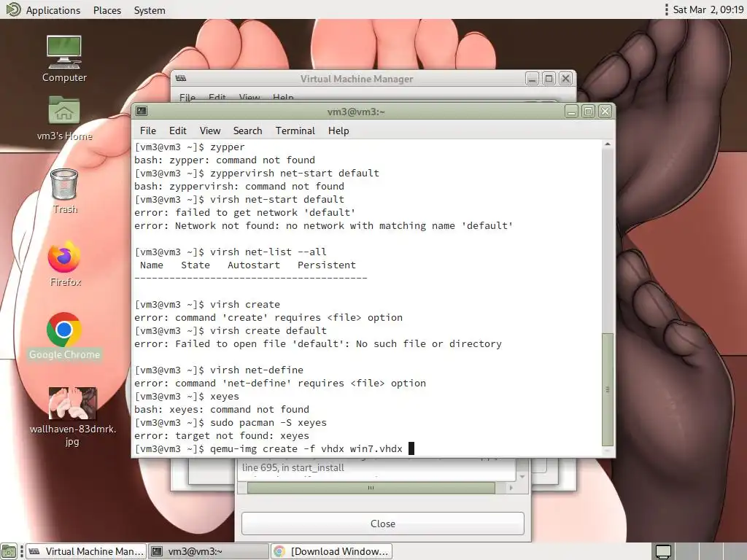Switch to Download Windows Chrome taskbar entry
Image resolution: width=747 pixels, height=560 pixels.
pyautogui.click(x=332, y=551)
